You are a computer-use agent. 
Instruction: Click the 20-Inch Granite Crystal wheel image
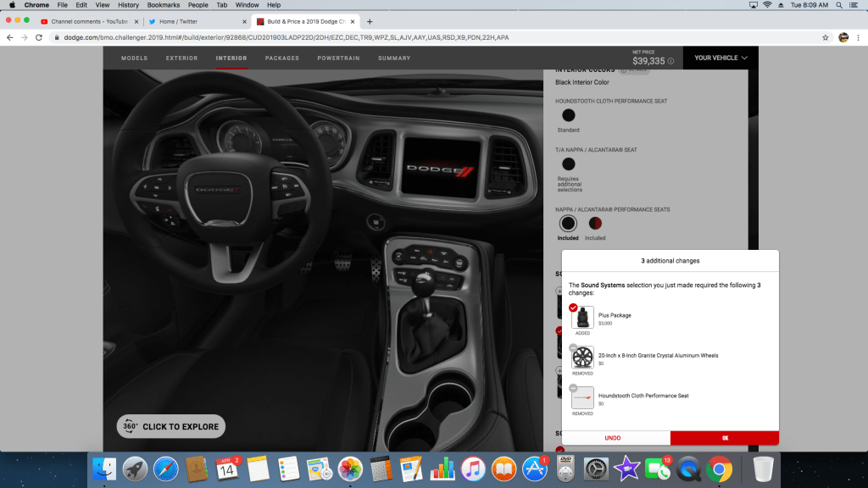pos(582,358)
